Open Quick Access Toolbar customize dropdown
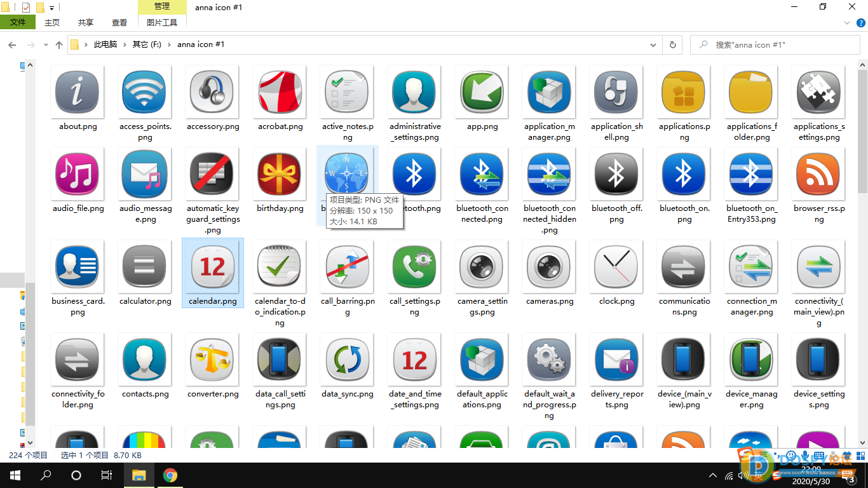868x488 pixels. click(51, 8)
